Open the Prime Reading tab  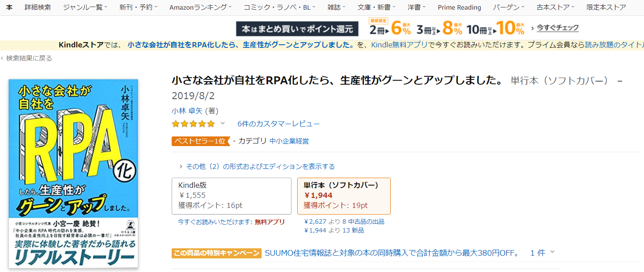459,7
